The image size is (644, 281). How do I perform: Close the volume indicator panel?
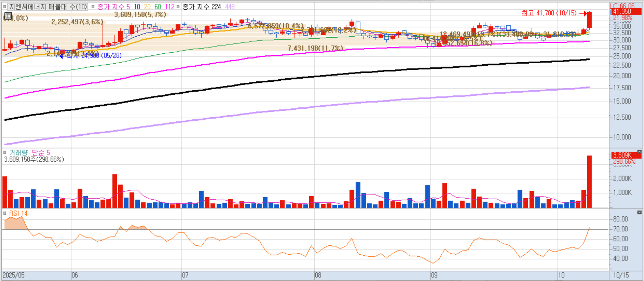pos(639,152)
